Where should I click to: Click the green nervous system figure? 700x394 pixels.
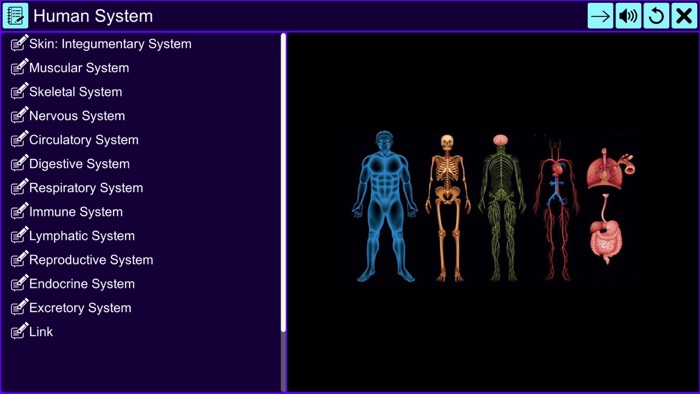pyautogui.click(x=501, y=207)
